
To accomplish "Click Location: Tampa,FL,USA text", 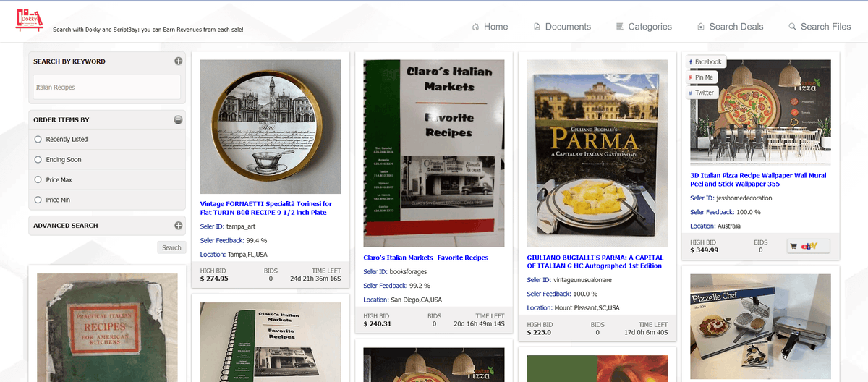I will 234,255.
